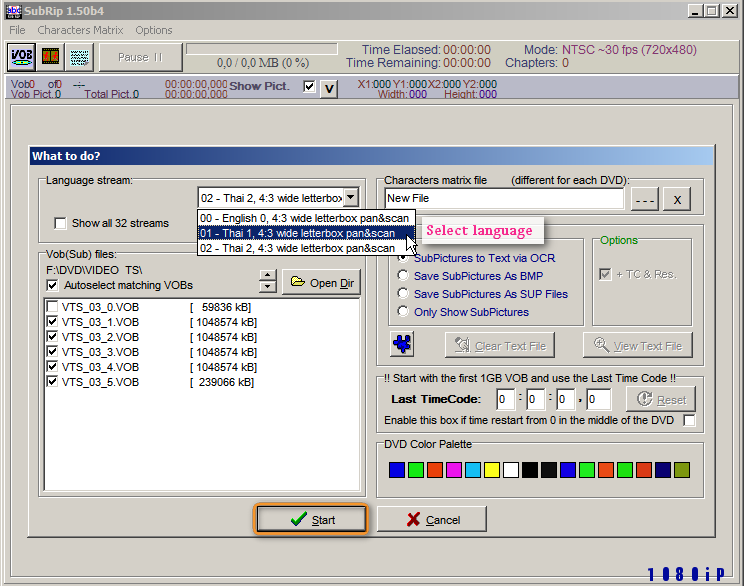Toggle Autoselect matching VOBs checkbox
This screenshot has width=744, height=586.
52,285
